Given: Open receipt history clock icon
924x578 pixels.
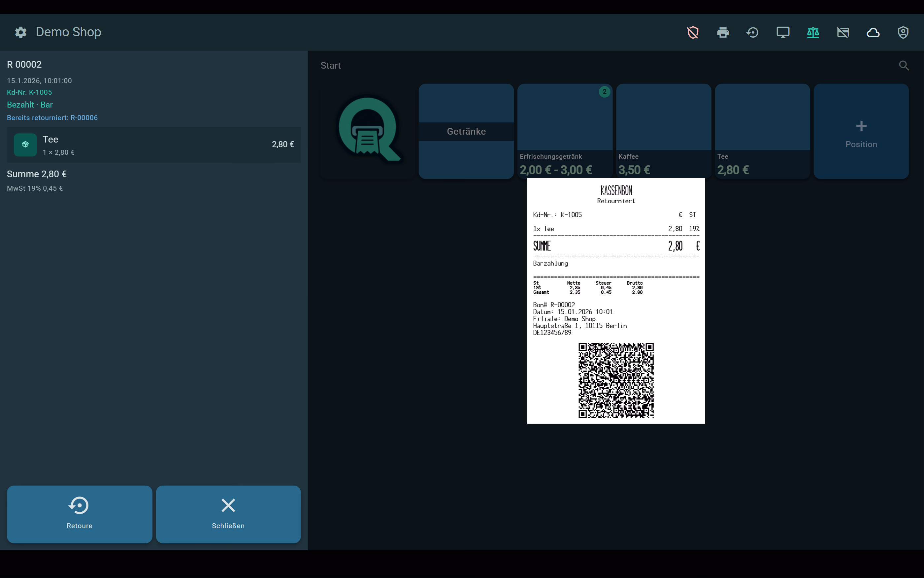Looking at the screenshot, I should (x=753, y=32).
